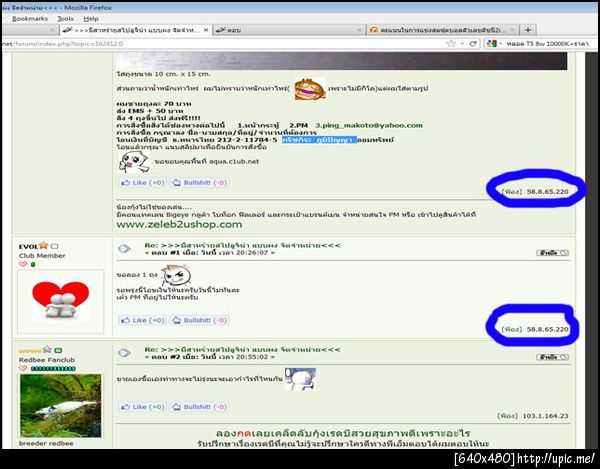Click the message icon beside reply #2

click(x=124, y=353)
